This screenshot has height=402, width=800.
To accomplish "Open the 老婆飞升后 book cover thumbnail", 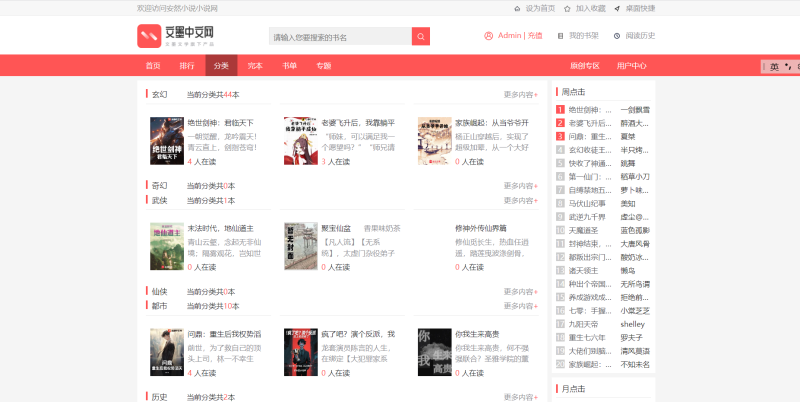I will (301, 141).
